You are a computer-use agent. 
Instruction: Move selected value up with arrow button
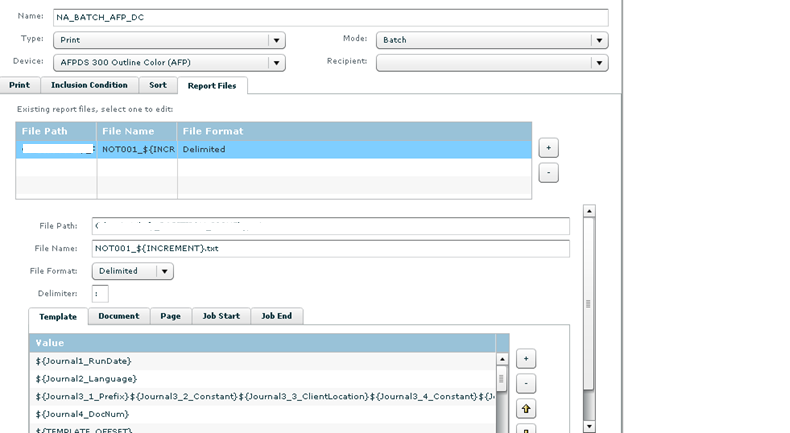[x=526, y=408]
